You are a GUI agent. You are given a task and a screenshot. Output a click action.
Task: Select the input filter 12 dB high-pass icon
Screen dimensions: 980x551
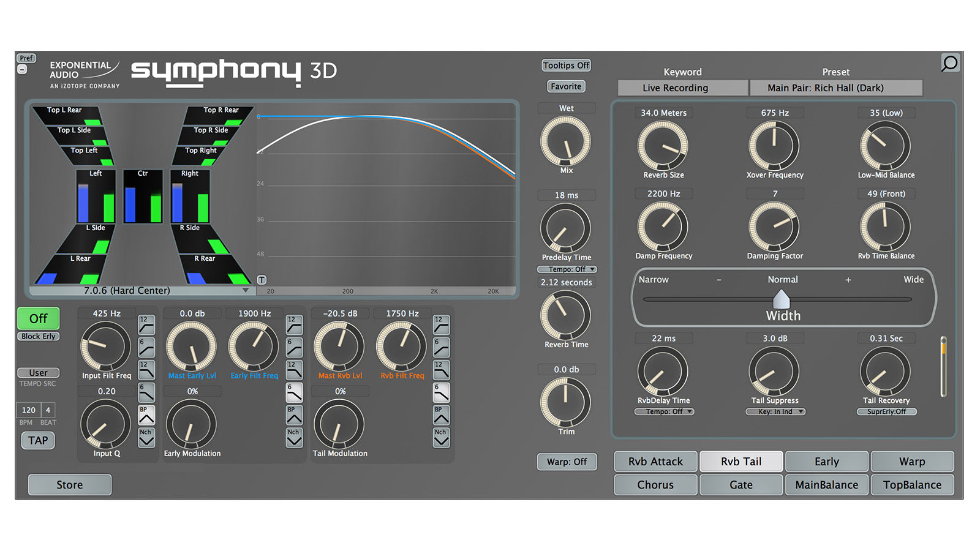click(x=146, y=325)
